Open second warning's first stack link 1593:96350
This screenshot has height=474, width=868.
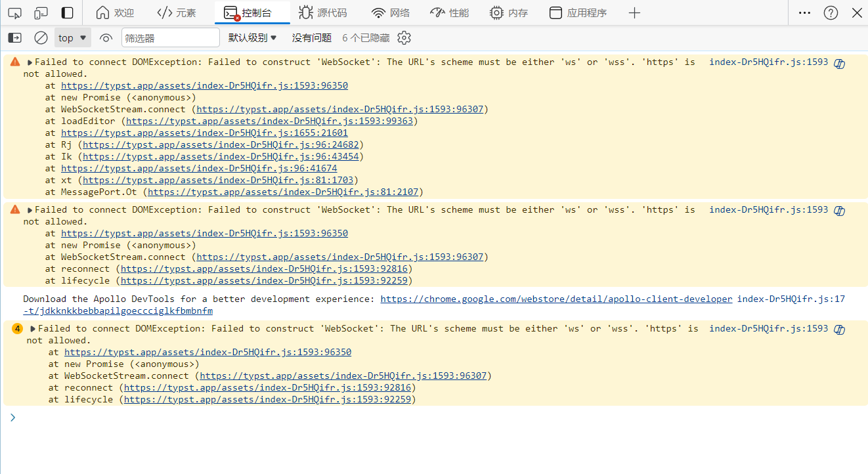205,233
